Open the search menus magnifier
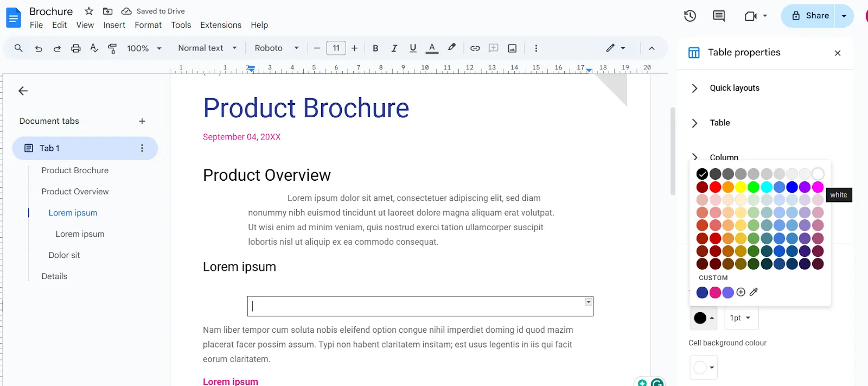Screen dimensions: 868x386 point(18,48)
